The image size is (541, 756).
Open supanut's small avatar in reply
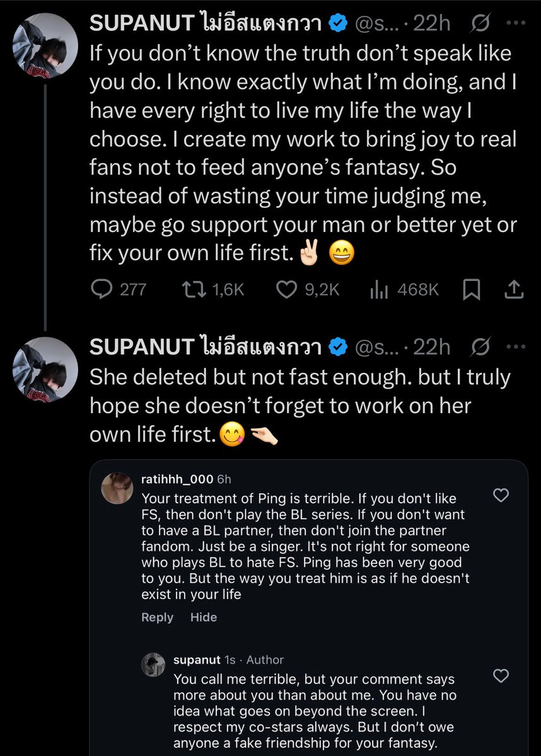point(153,665)
